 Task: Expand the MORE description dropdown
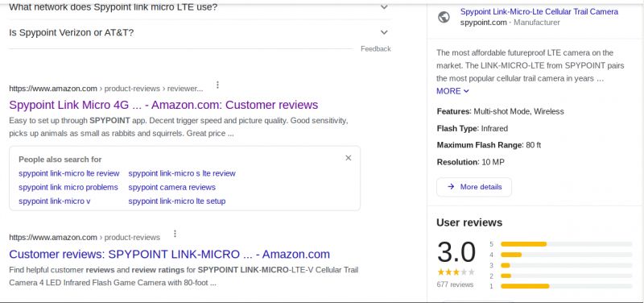452,91
